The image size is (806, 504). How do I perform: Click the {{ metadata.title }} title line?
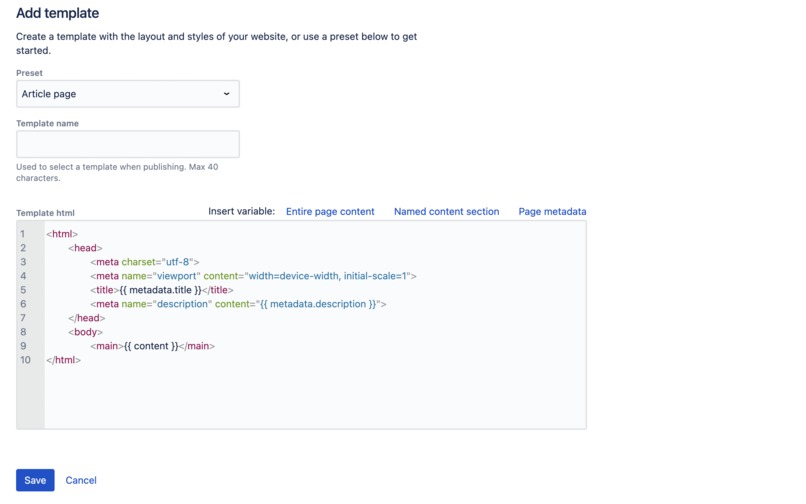click(x=161, y=290)
